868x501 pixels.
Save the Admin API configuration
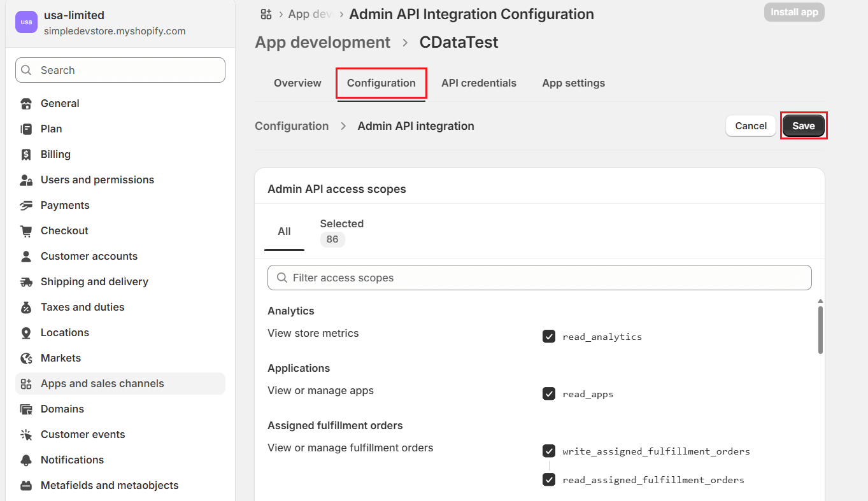pos(803,126)
